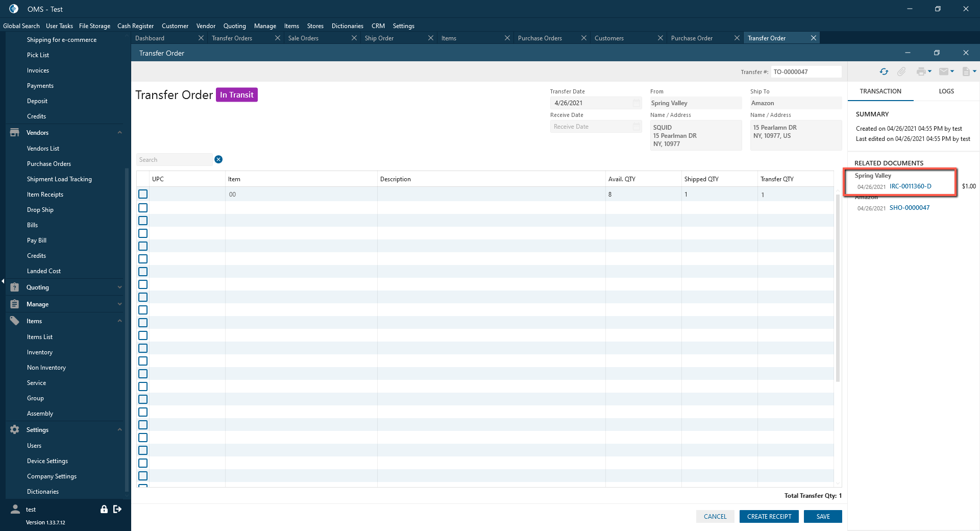Open related document IRC-0011360-D link
Image resolution: width=980 pixels, height=531 pixels.
[910, 186]
